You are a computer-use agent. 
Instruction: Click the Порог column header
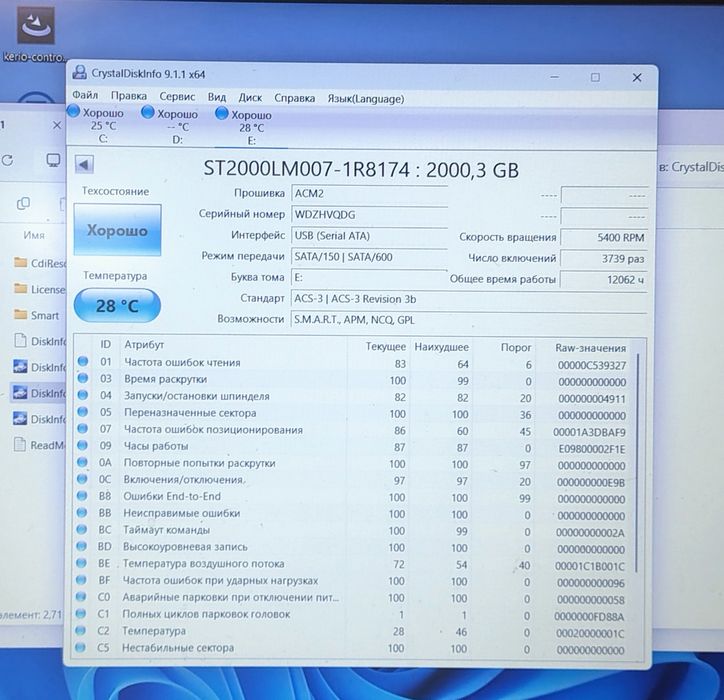pyautogui.click(x=516, y=347)
